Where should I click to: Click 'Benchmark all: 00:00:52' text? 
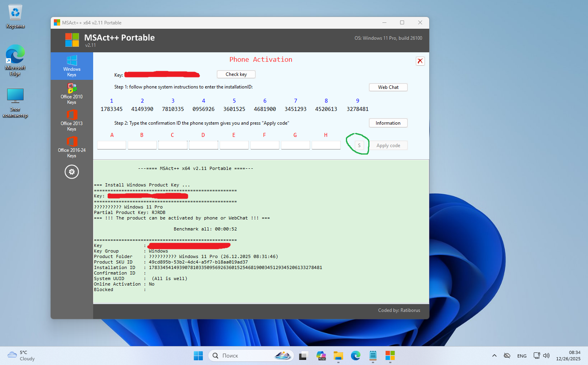[205, 229]
